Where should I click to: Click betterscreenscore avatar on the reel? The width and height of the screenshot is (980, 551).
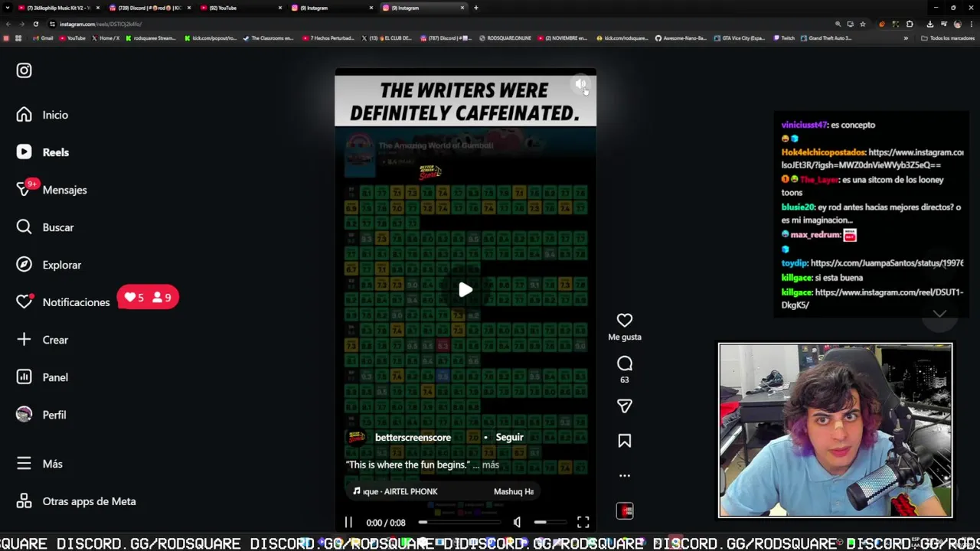[357, 438]
